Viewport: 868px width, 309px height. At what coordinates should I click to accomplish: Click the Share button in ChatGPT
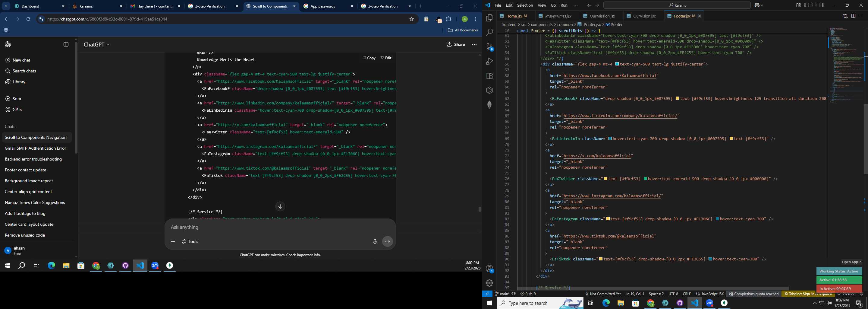[456, 45]
